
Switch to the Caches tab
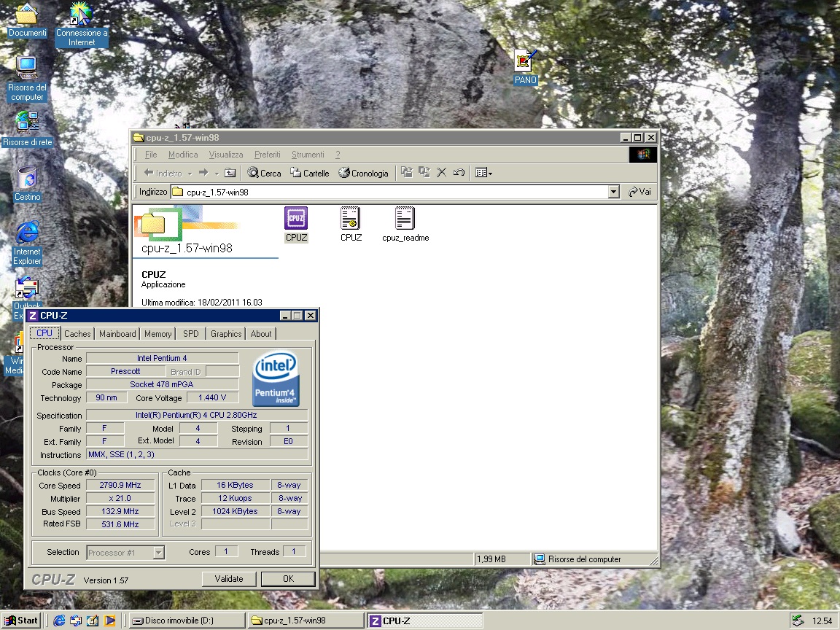78,334
